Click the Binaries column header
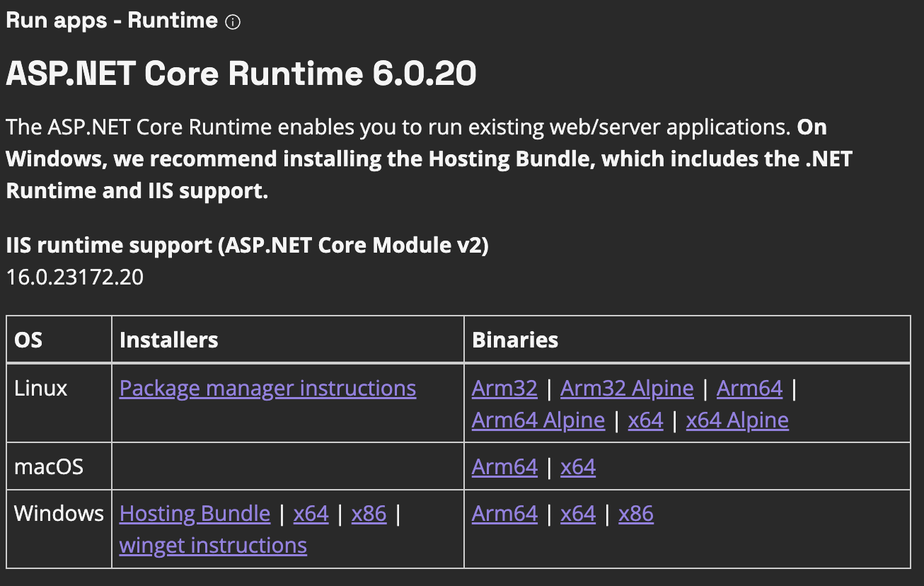The image size is (924, 586). click(x=515, y=340)
